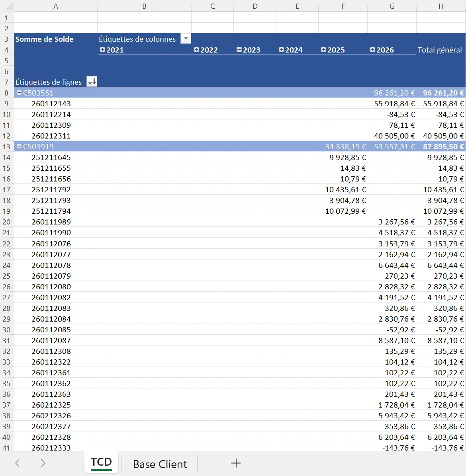The height and width of the screenshot is (476, 466).
Task: Click the Somme de Solde cell
Action: [x=44, y=39]
